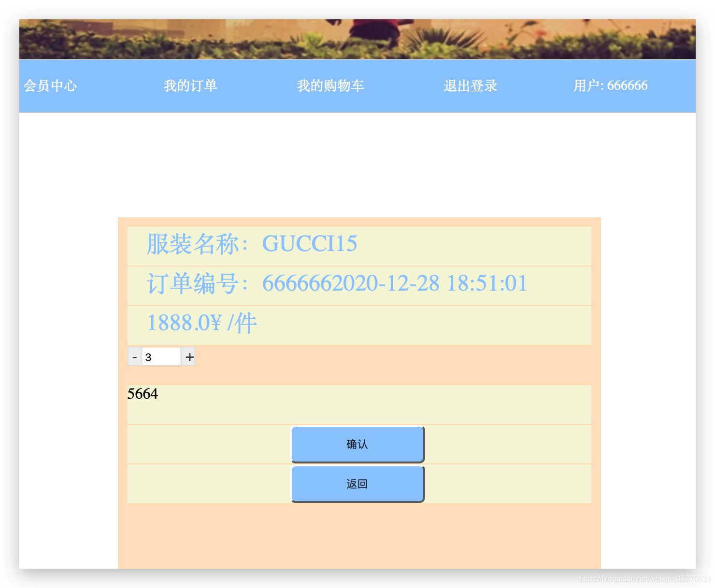Decrease quantity with the minus button
This screenshot has width=715, height=588.
135,357
